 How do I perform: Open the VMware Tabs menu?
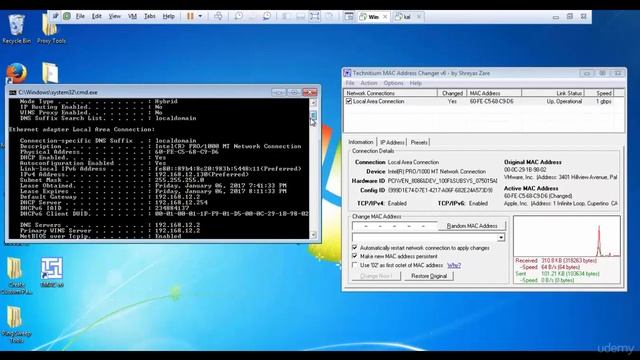(x=149, y=16)
